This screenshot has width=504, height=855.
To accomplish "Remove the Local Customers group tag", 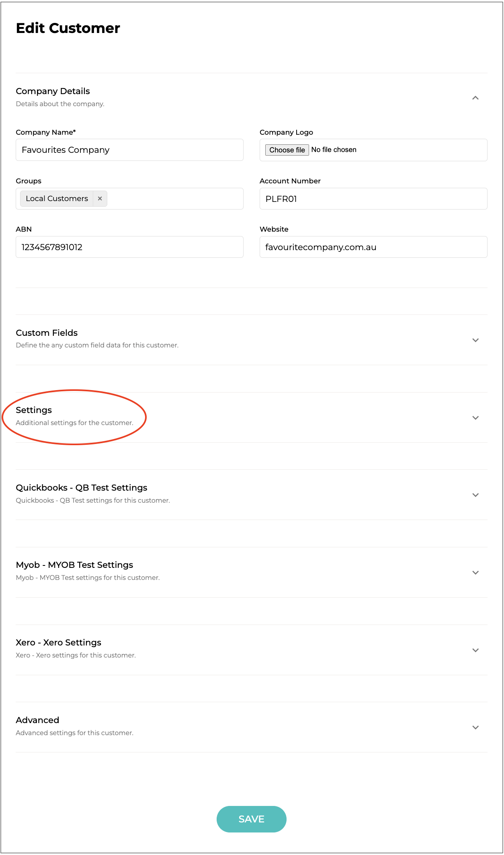I will coord(100,199).
